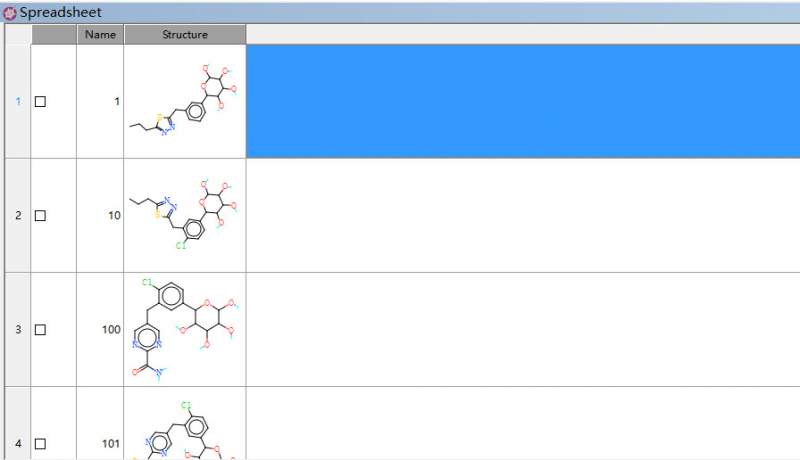Tick the checkbox for compound 101
This screenshot has width=800, height=460.
click(x=40, y=444)
